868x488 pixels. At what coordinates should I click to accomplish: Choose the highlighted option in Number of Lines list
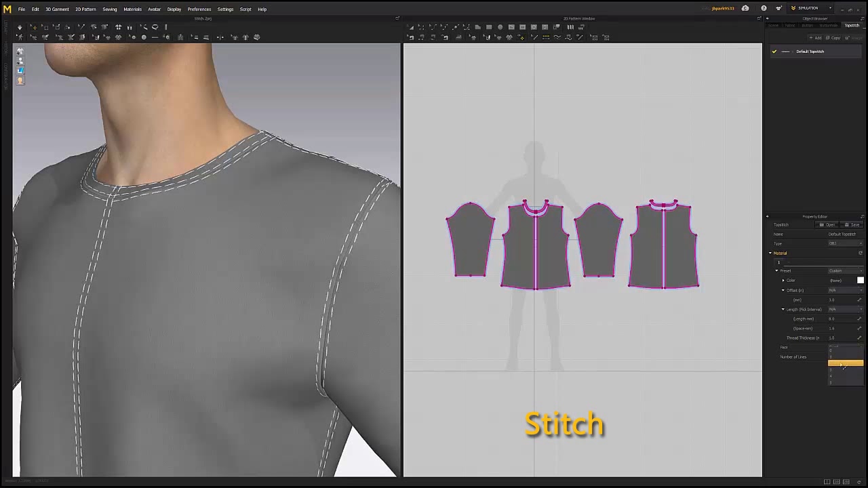[x=846, y=364]
